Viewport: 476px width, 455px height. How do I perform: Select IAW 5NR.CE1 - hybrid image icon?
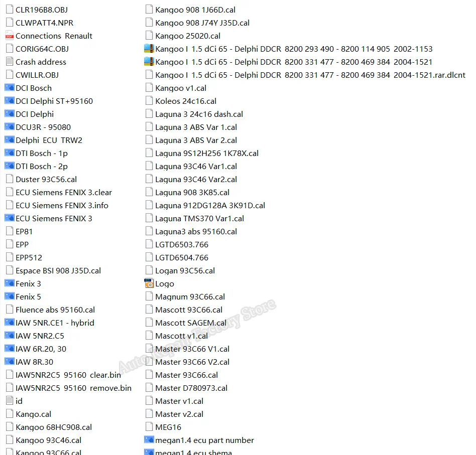click(10, 323)
